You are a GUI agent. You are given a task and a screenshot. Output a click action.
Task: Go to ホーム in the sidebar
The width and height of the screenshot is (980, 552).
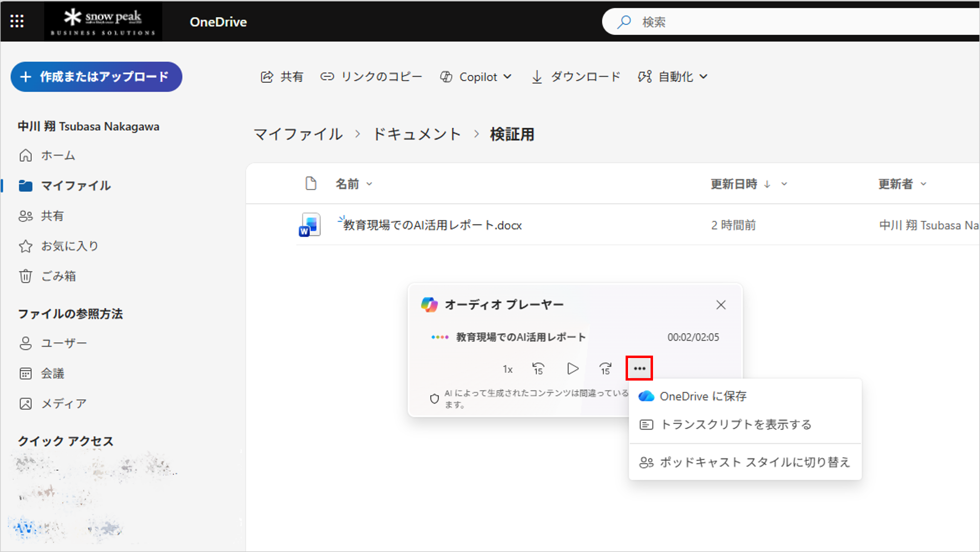47,156
